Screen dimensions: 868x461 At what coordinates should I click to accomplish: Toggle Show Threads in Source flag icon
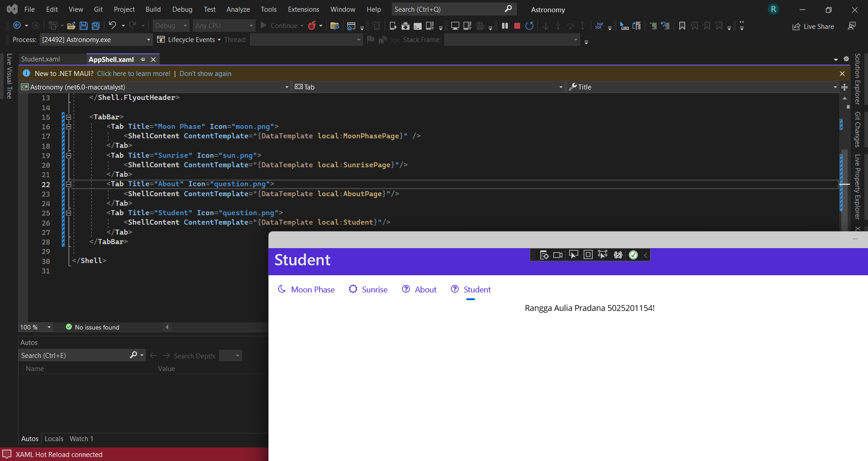pos(371,40)
